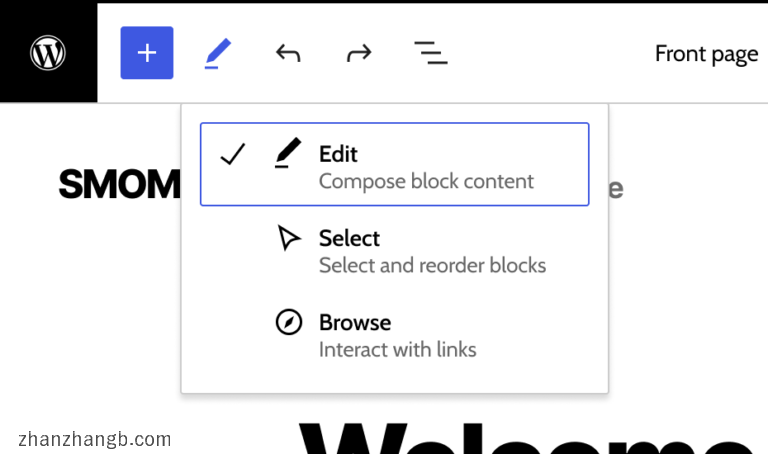Open the Front page template title
This screenshot has width=768, height=454.
click(x=706, y=54)
